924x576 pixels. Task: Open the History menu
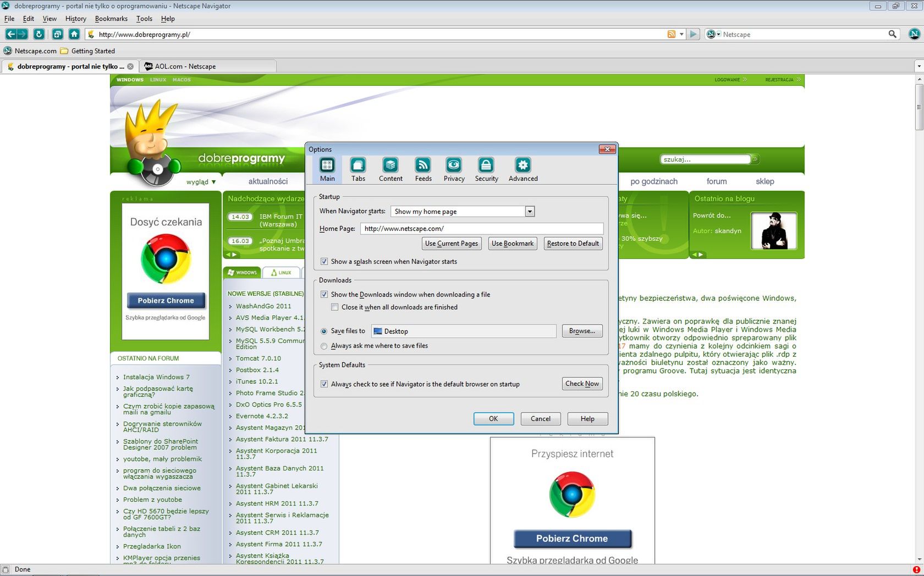pyautogui.click(x=76, y=19)
